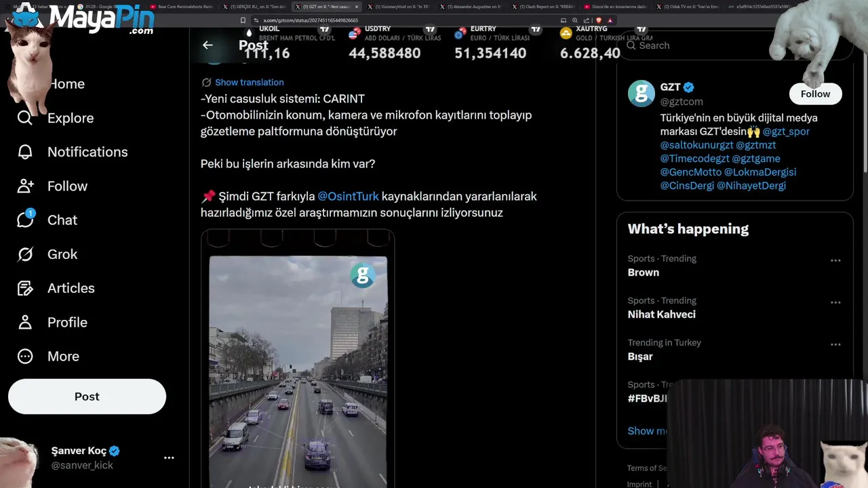
Task: Open the Nihat Kahveci trending topic
Action: pyautogui.click(x=661, y=314)
